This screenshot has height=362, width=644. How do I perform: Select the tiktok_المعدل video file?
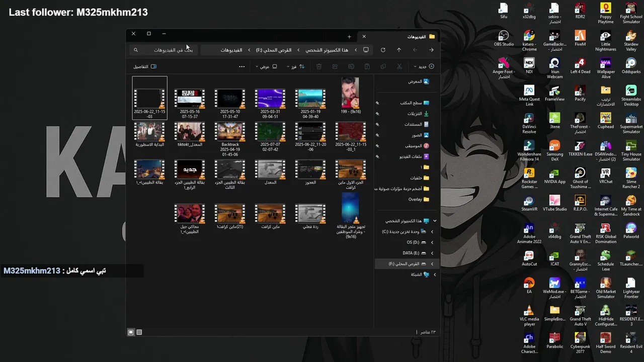pyautogui.click(x=190, y=134)
